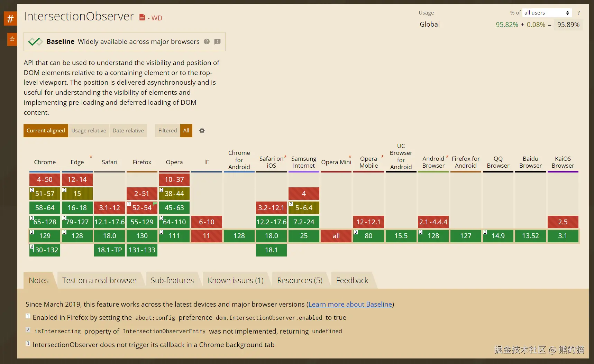594x364 pixels.
Task: Open the Resources (5) tab
Action: (x=300, y=280)
